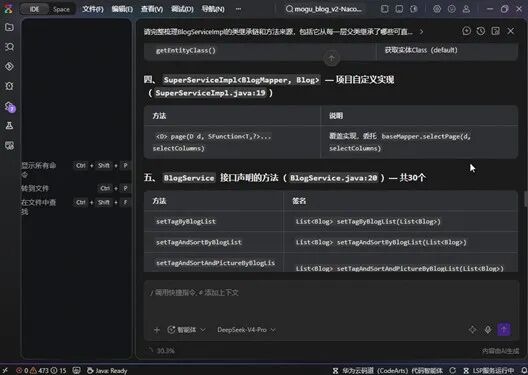Image resolution: width=528 pixels, height=375 pixels.
Task: Click the baseMapper.selectPage description cell
Action: 419,142
